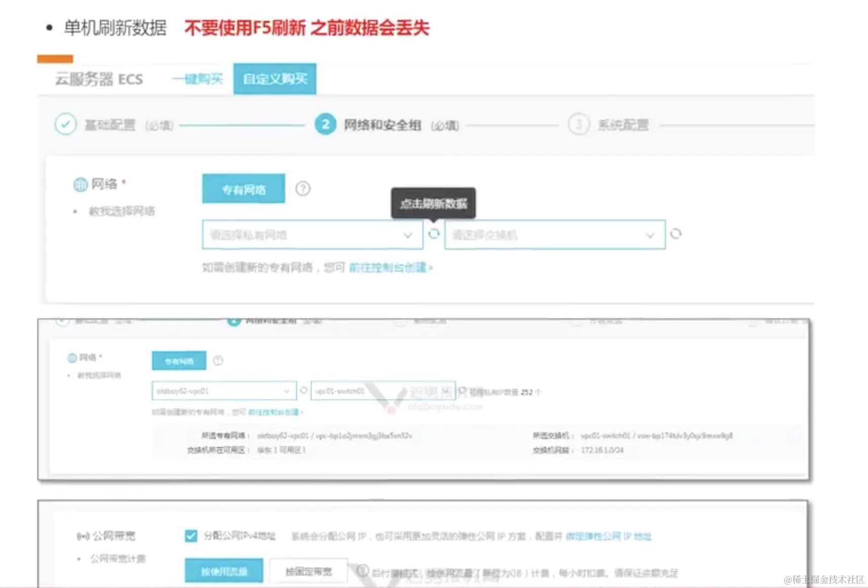Screen dimensions: 868x588
Task: Open the 一键购买 tab
Action: 198,79
